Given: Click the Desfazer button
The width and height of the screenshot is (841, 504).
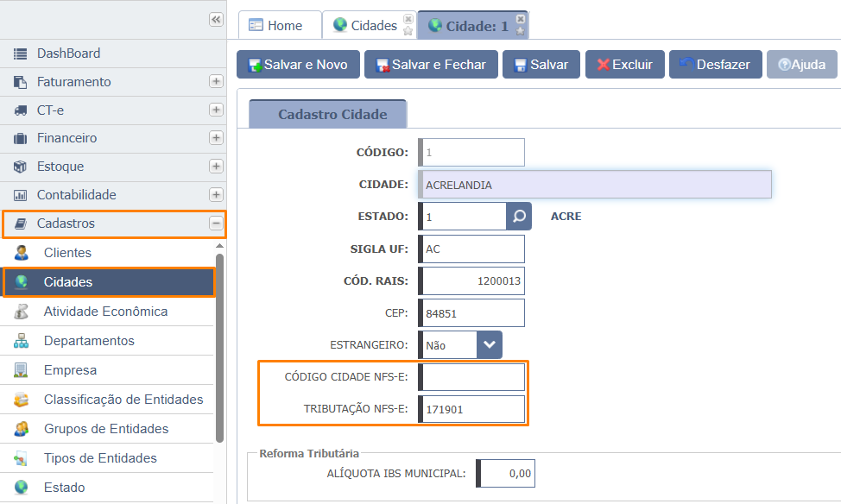Looking at the screenshot, I should pos(716,65).
